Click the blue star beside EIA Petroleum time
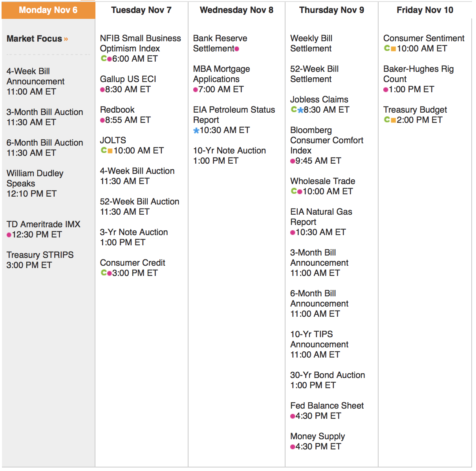Viewport: 476px width, 471px height. (196, 130)
